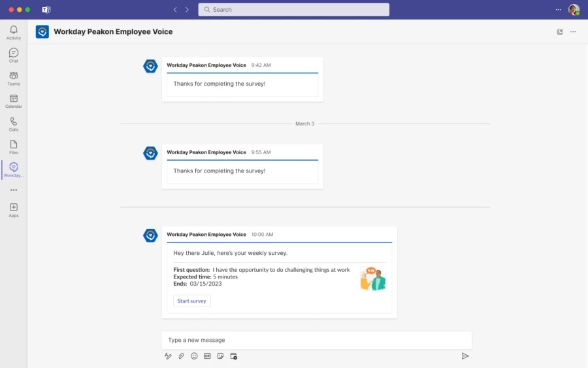
Task: Click the Microsoft Teams logo in title bar
Action: 46,10
